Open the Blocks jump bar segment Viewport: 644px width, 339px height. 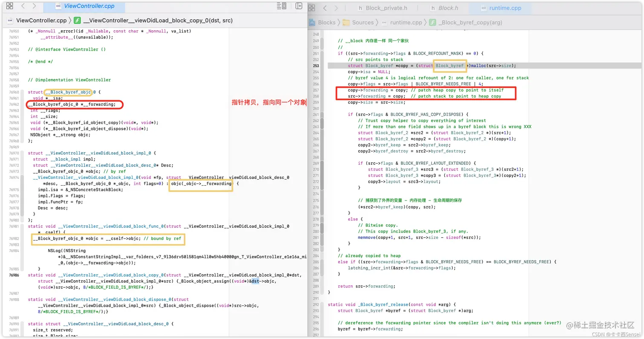point(327,22)
